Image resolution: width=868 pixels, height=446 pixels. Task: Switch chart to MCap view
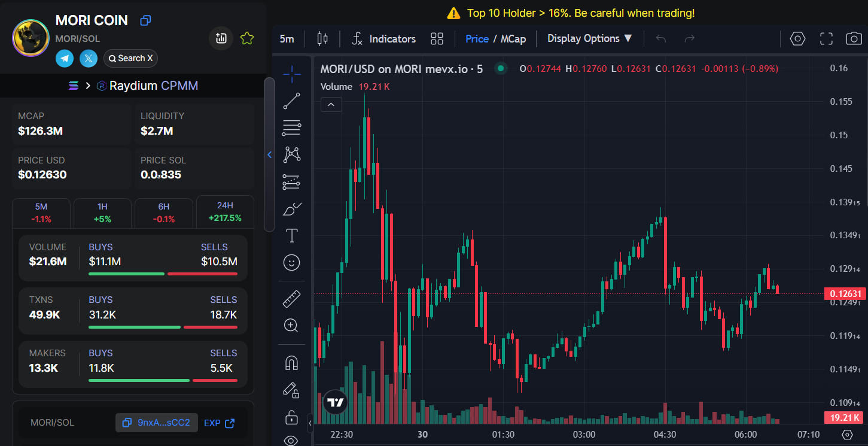pos(513,39)
